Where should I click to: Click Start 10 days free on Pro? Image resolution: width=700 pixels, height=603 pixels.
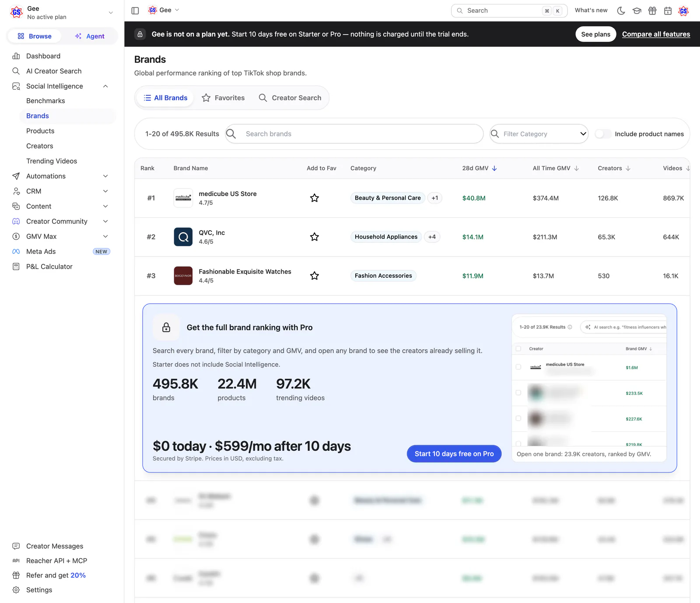tap(454, 454)
